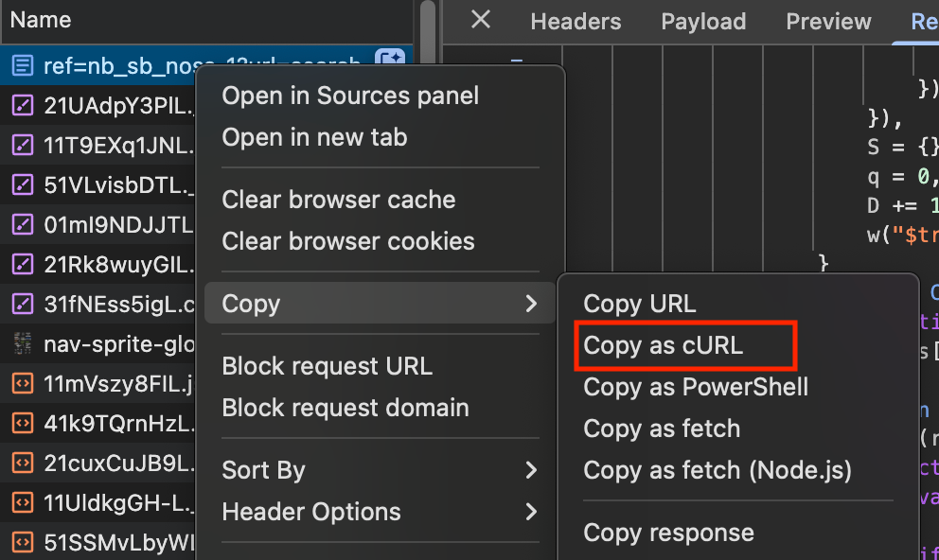The width and height of the screenshot is (939, 560).
Task: Click Block request URL
Action: (x=327, y=366)
